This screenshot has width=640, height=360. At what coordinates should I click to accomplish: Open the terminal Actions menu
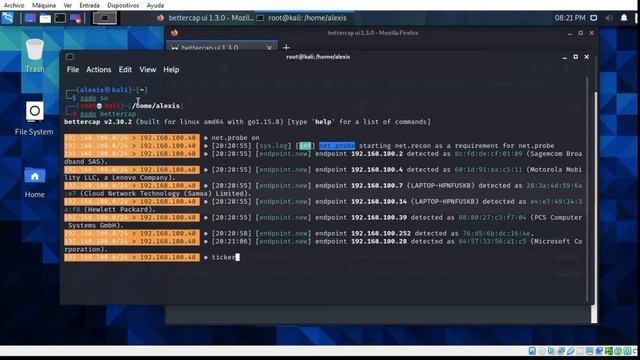coord(98,70)
